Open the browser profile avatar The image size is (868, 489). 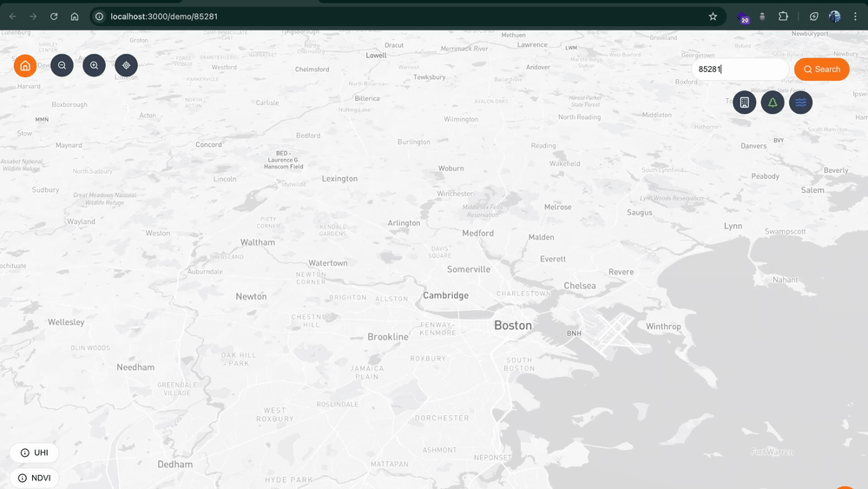[x=834, y=17]
